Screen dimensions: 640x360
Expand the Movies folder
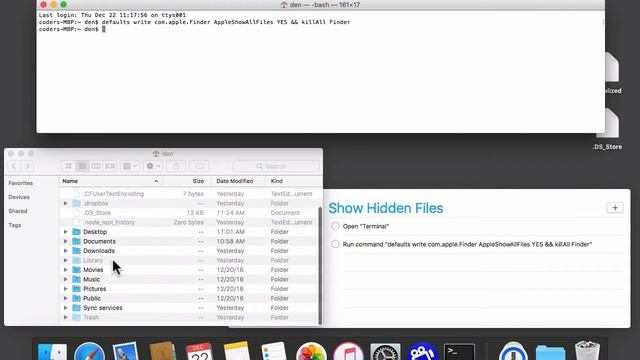pos(66,270)
